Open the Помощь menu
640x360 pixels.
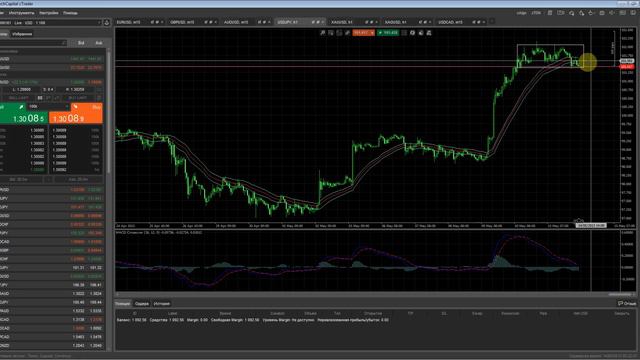coord(70,13)
